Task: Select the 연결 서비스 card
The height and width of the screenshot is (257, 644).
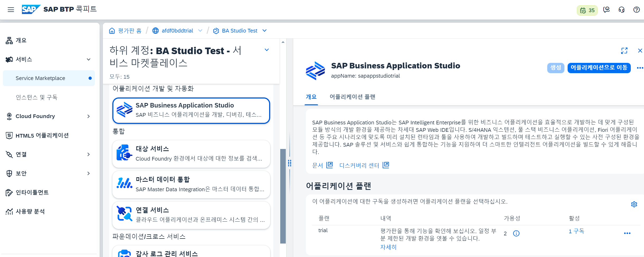Action: tap(191, 215)
